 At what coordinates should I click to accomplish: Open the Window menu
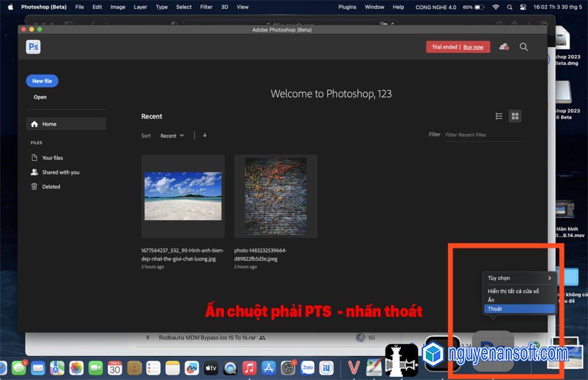[x=374, y=7]
